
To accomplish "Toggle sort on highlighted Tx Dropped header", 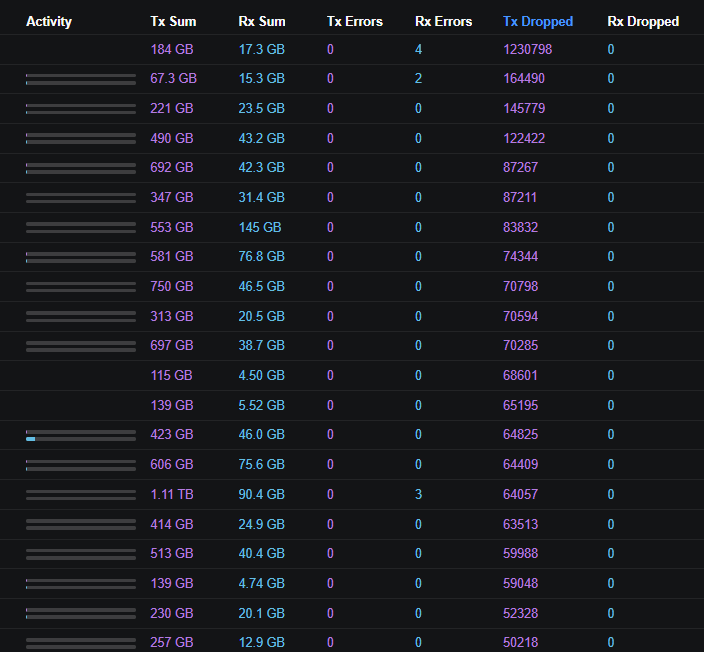I will point(537,21).
